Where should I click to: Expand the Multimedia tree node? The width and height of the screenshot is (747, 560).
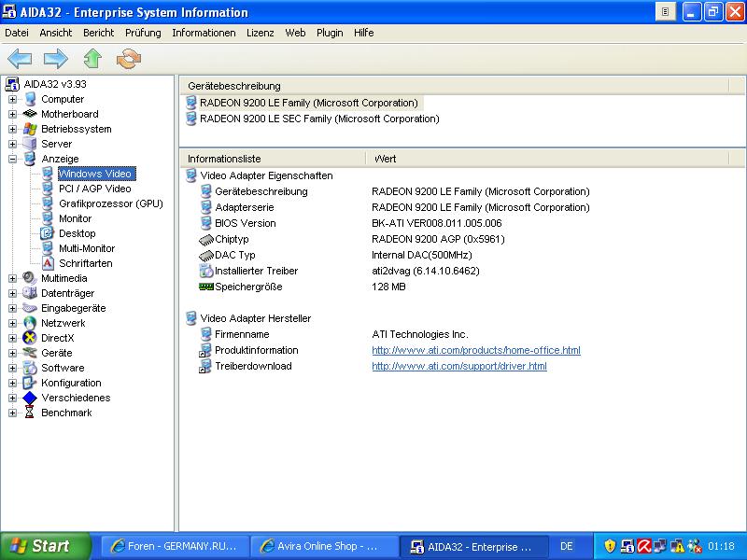point(13,278)
